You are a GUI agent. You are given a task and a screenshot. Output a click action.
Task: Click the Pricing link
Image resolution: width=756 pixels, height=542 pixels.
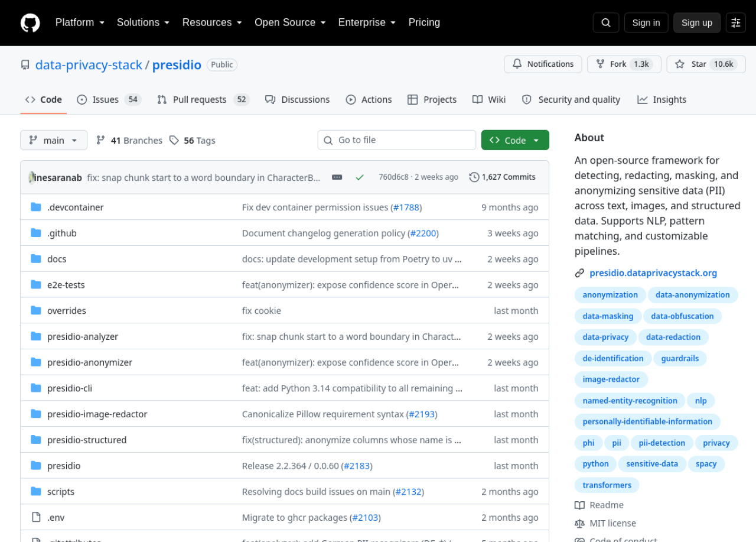[424, 22]
